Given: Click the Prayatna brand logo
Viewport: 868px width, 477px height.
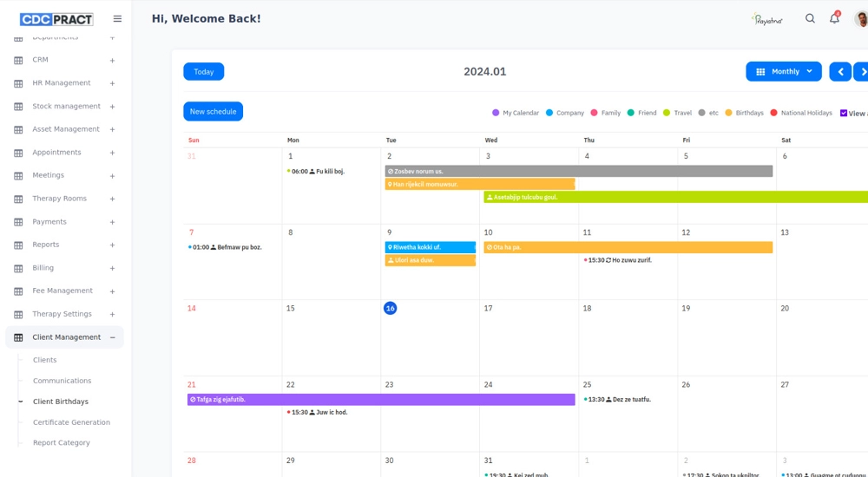Looking at the screenshot, I should click(767, 19).
